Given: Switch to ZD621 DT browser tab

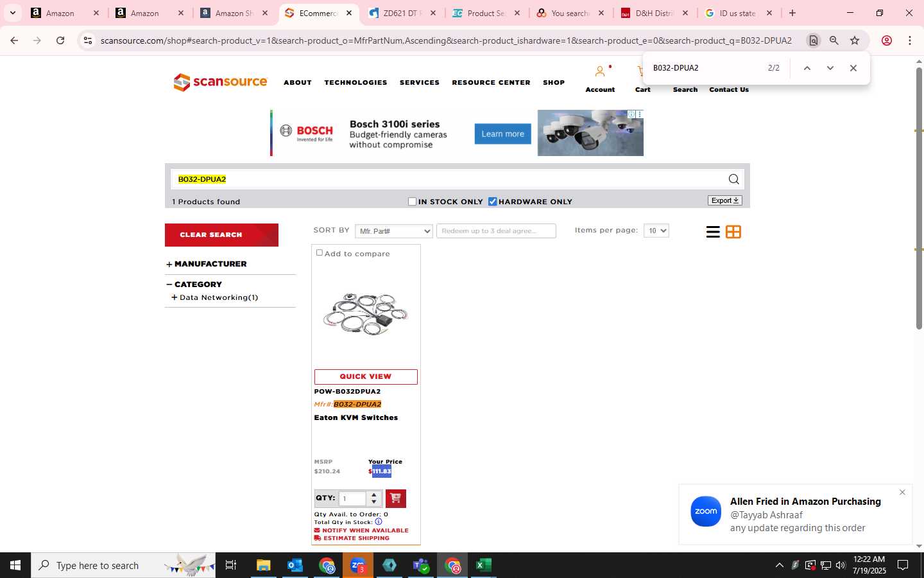Looking at the screenshot, I should pyautogui.click(x=402, y=13).
